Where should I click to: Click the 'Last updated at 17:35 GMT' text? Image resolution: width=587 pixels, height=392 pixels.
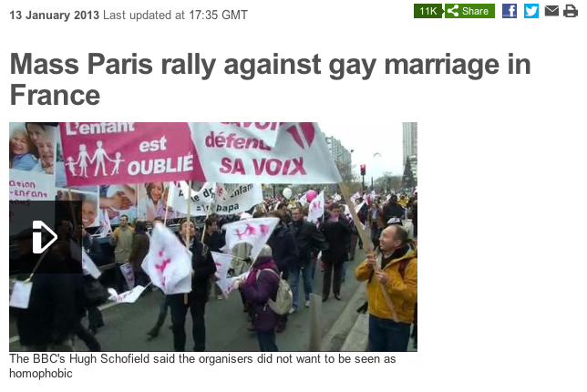[175, 15]
